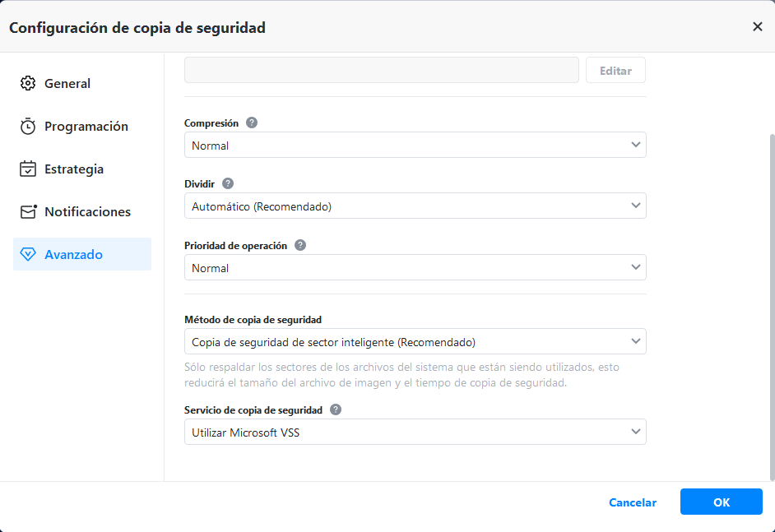Expand the Dividir dropdown list
This screenshot has width=775, height=532.
[x=415, y=206]
